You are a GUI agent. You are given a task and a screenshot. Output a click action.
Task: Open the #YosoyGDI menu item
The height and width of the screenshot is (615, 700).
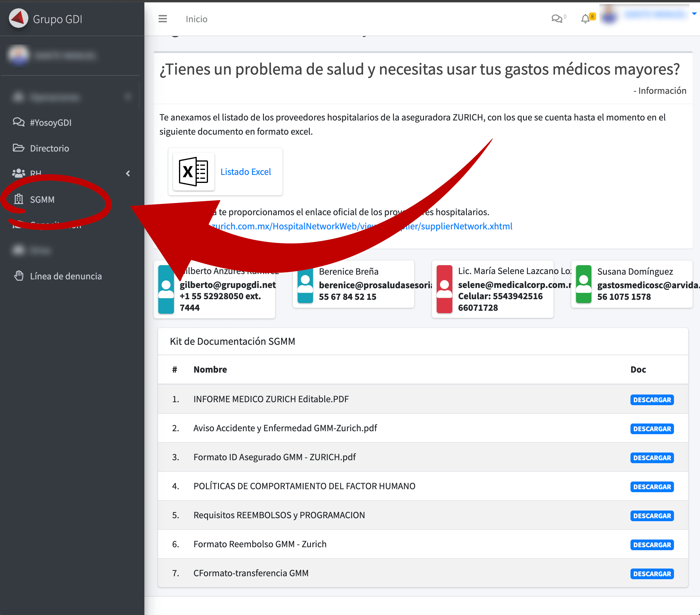[50, 122]
